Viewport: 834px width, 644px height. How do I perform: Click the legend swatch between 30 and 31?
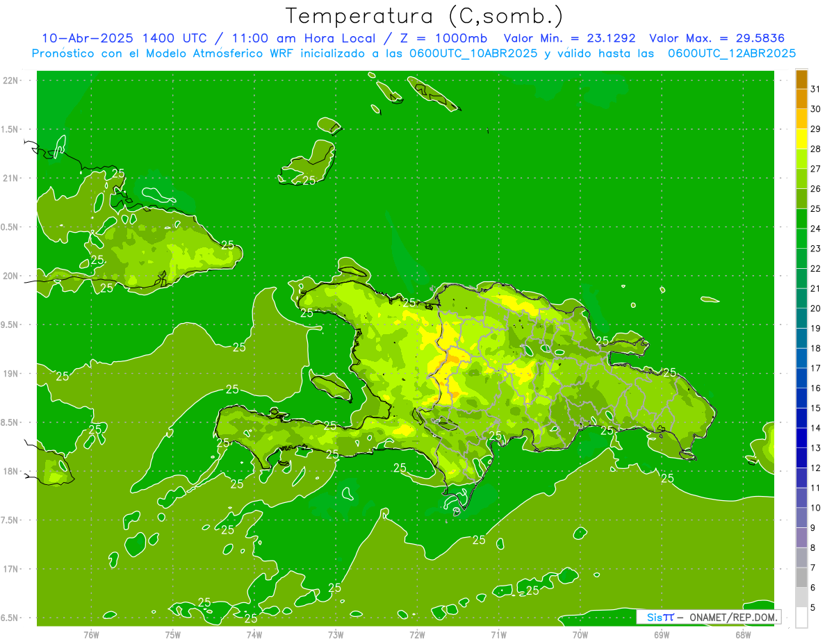(801, 99)
